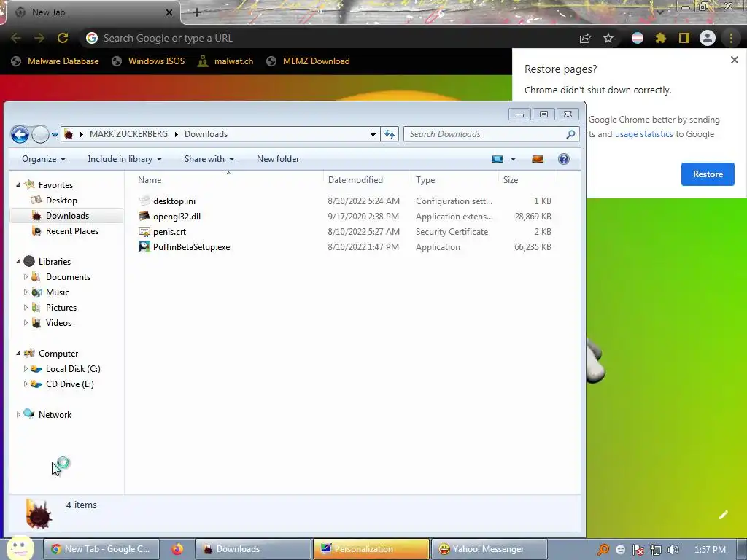Sort by Type column header

(x=425, y=180)
